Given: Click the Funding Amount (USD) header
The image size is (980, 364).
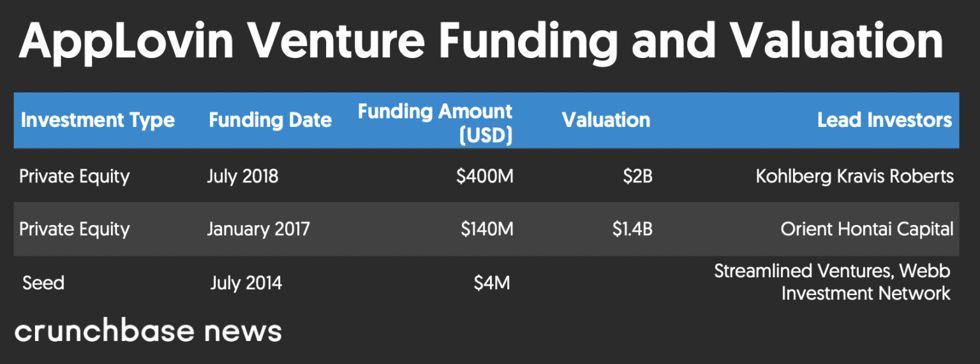Looking at the screenshot, I should [435, 123].
